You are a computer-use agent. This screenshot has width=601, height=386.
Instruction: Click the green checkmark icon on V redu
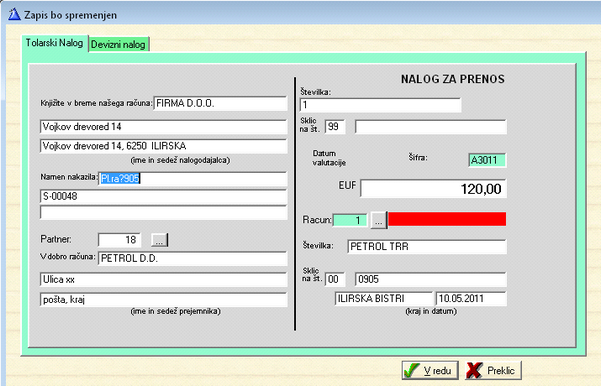(x=412, y=370)
